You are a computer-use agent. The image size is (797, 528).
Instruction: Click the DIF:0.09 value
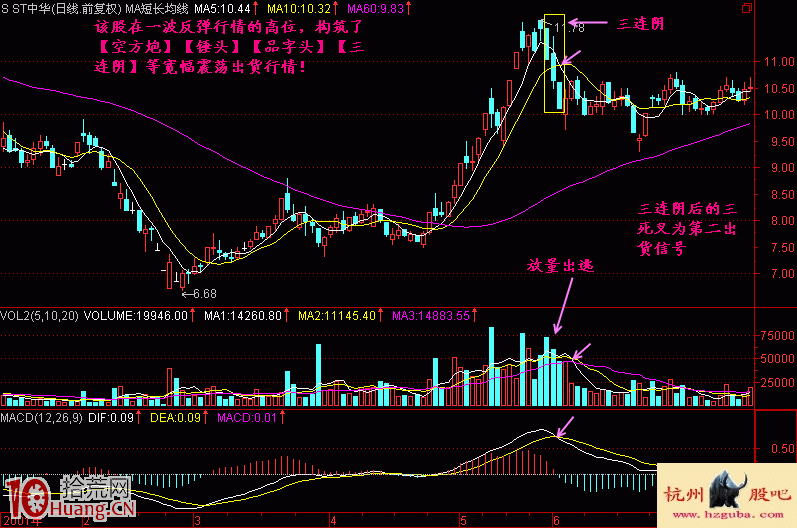point(111,418)
